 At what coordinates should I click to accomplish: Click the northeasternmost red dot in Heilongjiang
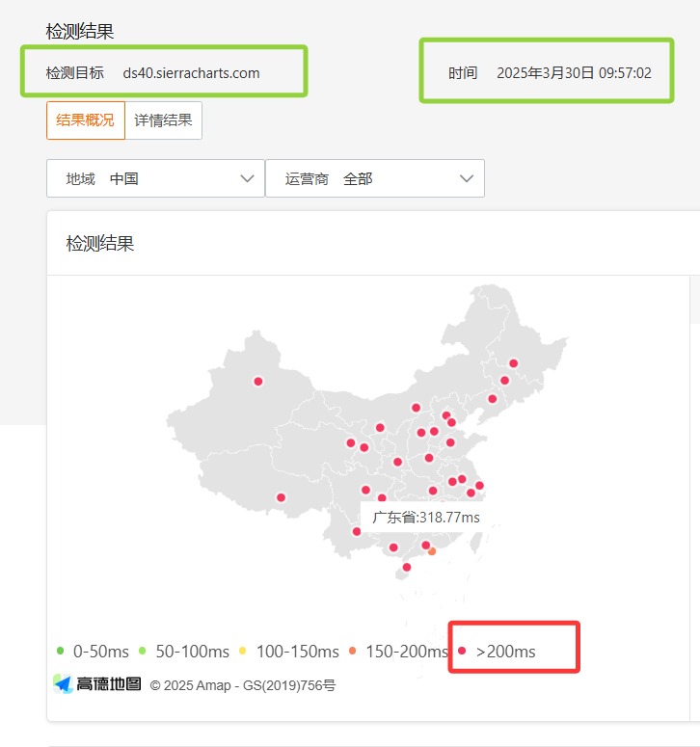(513, 363)
